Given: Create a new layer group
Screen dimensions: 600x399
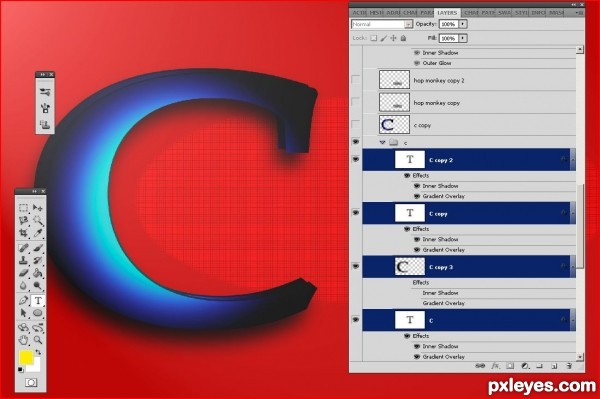Looking at the screenshot, I should point(540,366).
